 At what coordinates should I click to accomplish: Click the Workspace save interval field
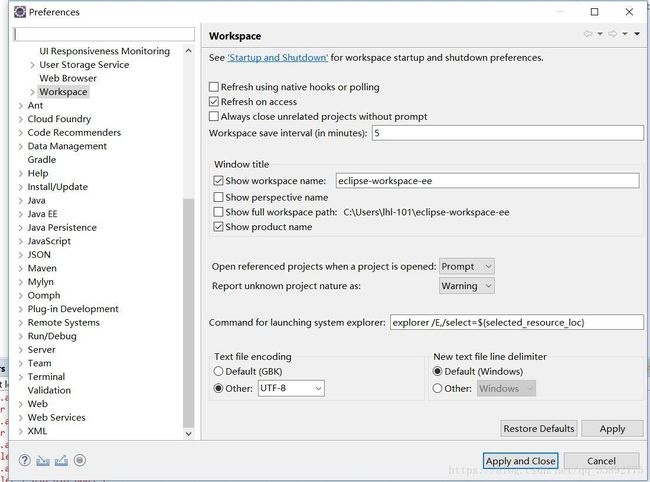click(507, 133)
